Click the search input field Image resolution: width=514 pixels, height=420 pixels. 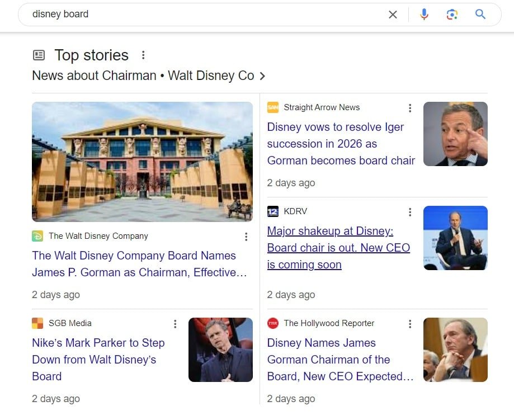tap(168, 14)
